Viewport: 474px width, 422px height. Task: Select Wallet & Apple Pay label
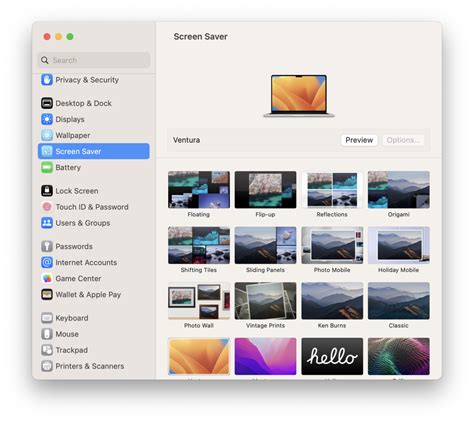point(88,295)
